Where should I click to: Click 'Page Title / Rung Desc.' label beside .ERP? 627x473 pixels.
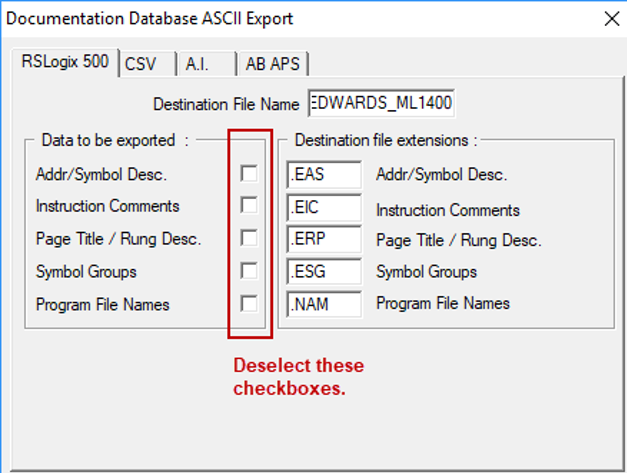click(x=459, y=240)
